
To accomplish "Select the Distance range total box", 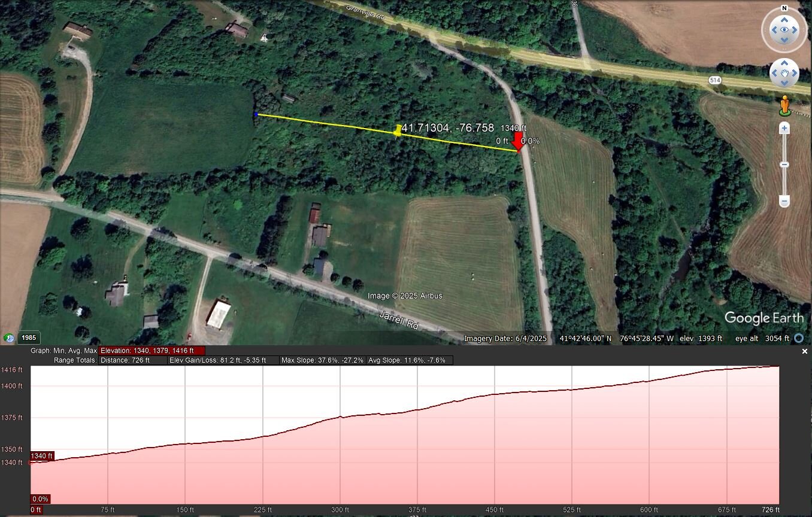I will [133, 360].
